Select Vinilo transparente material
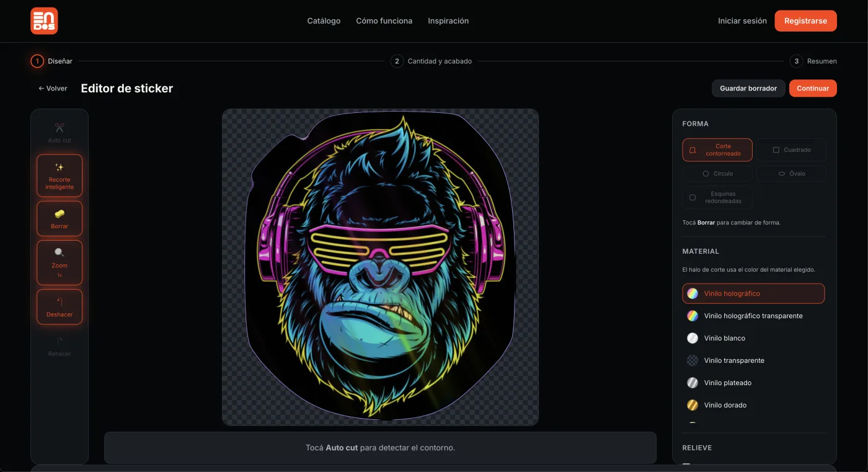The height and width of the screenshot is (472, 868). pos(753,360)
